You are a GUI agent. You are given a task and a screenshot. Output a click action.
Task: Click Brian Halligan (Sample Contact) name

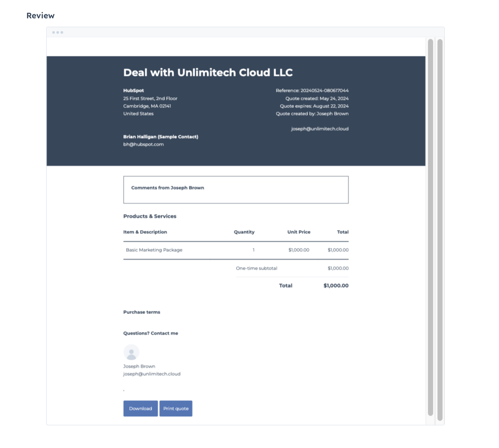click(x=161, y=137)
